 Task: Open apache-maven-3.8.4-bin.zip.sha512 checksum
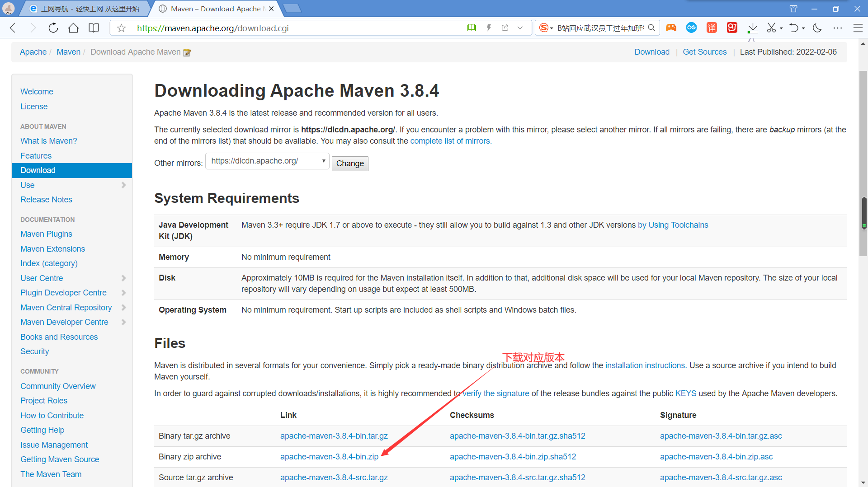tap(513, 457)
